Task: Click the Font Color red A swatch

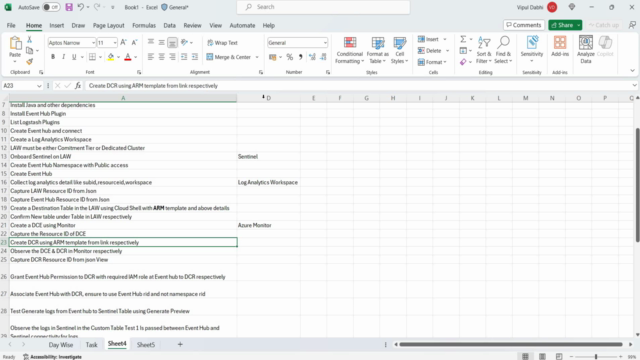Action: (128, 57)
